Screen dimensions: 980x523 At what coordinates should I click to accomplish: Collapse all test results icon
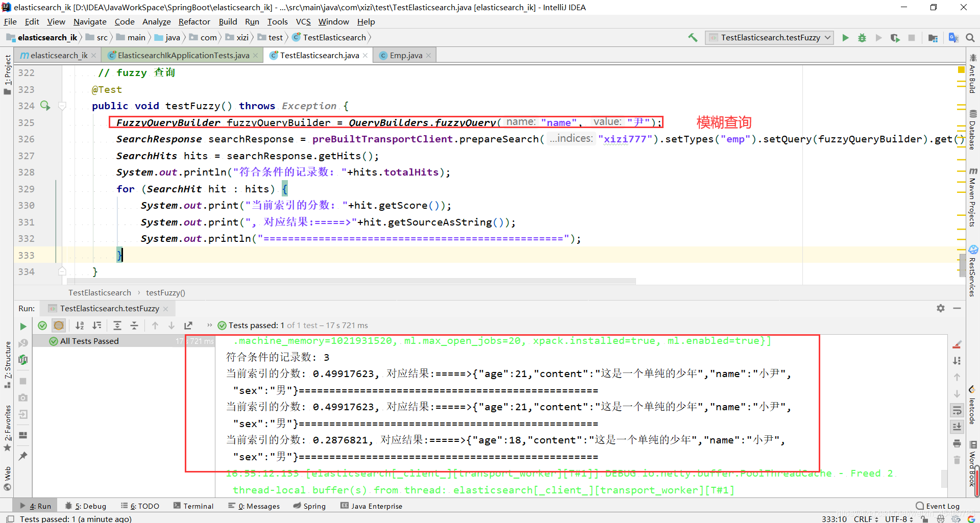[x=134, y=326]
